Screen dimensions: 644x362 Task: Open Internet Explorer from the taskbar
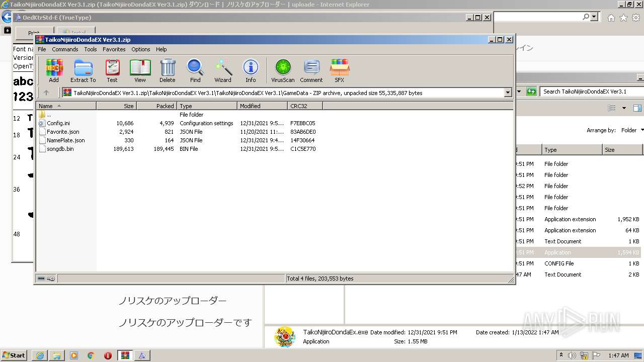pos(40,355)
